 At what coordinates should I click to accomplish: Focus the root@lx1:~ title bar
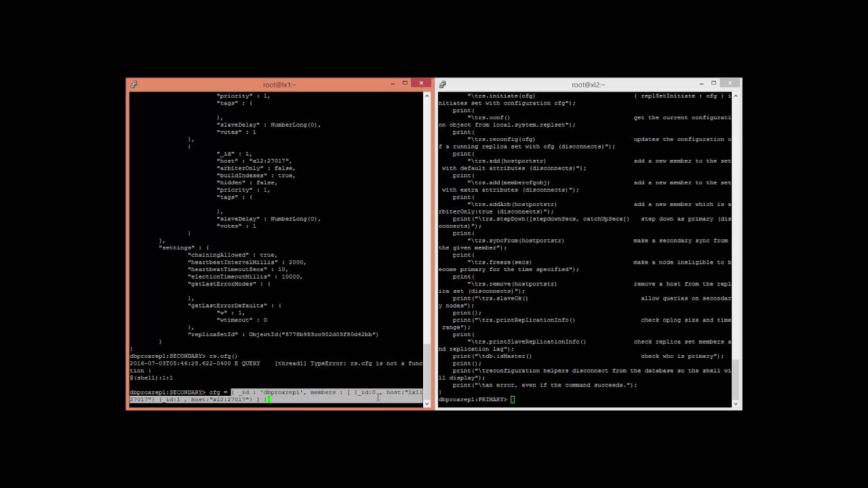pos(279,84)
